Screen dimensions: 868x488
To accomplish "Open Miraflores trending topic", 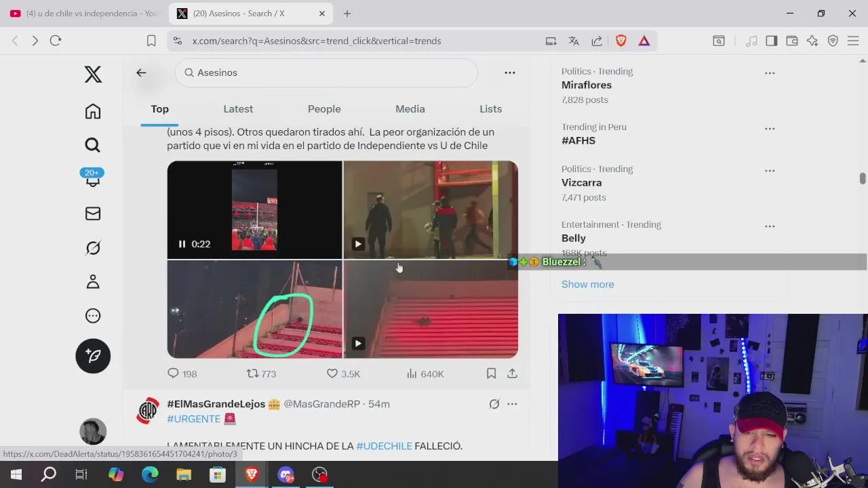I will pos(587,85).
